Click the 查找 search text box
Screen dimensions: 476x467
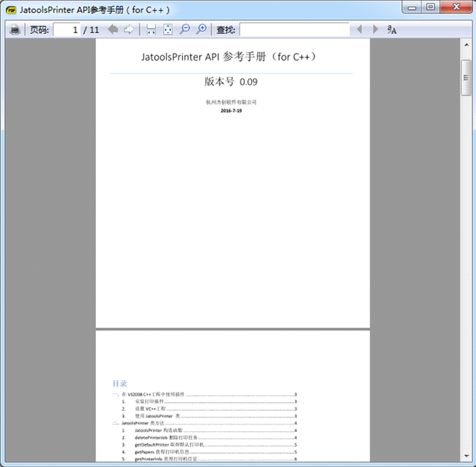294,30
